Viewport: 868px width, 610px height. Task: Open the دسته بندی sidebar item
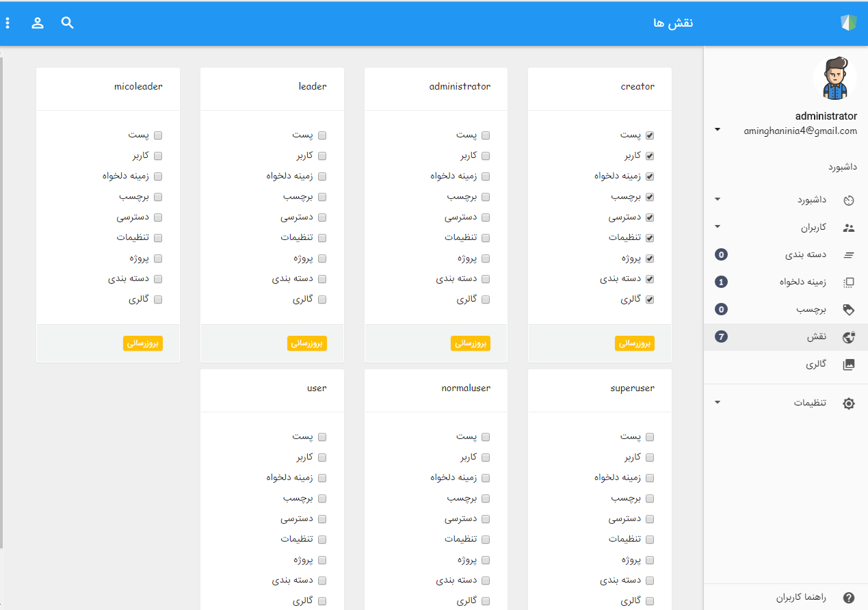click(786, 255)
